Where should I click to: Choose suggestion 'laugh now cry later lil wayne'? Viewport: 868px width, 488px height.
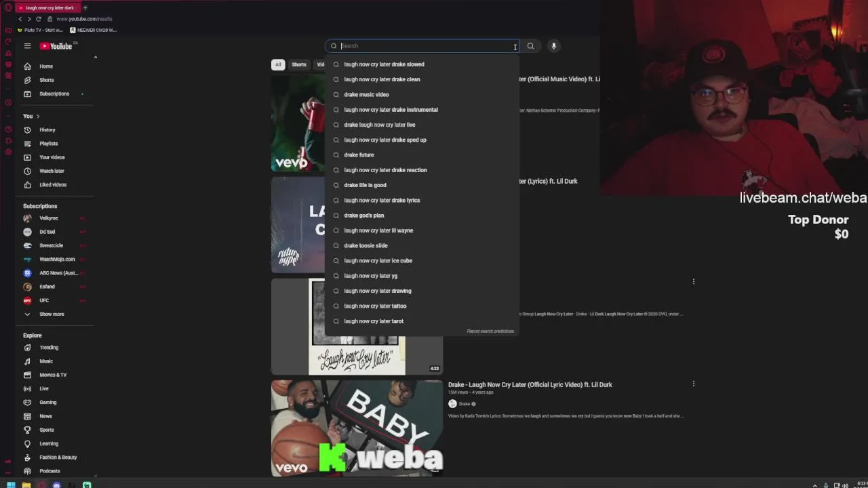point(422,230)
